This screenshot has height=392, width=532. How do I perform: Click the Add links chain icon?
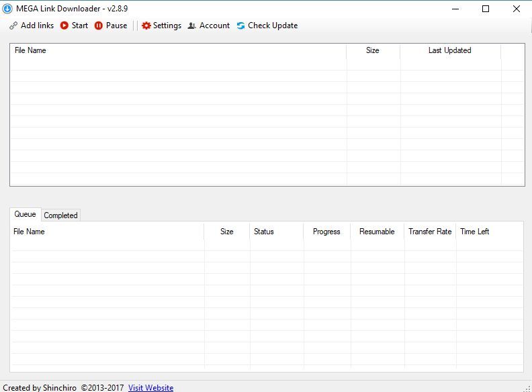[13, 26]
